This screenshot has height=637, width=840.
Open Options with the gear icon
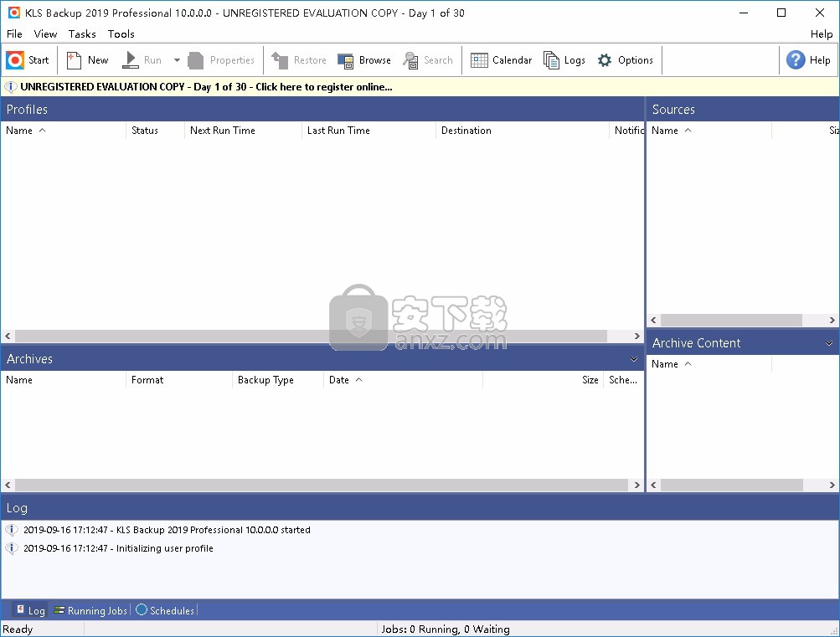[605, 60]
